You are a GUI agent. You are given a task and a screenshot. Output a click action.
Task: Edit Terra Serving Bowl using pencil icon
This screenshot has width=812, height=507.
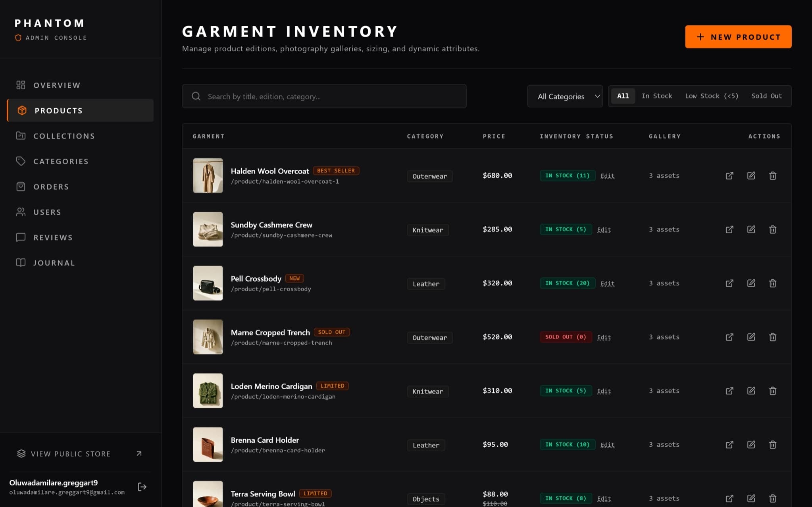point(751,498)
